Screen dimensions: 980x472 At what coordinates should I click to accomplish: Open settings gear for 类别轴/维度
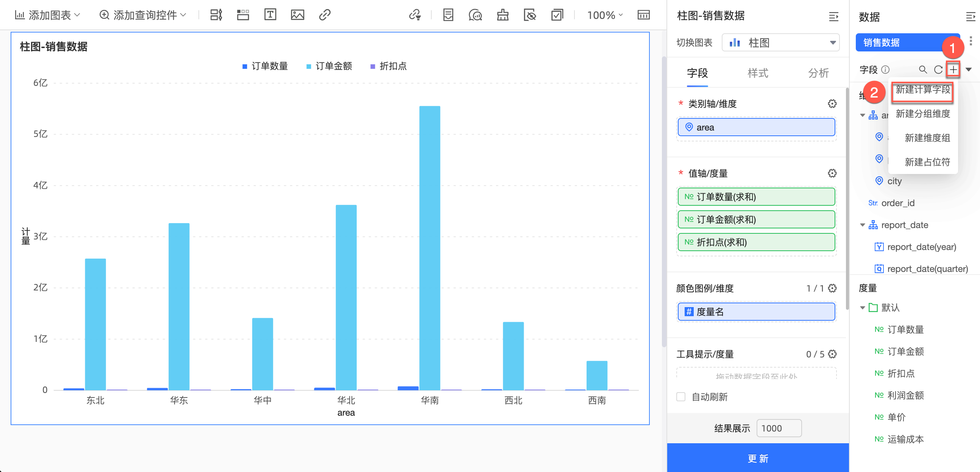point(832,104)
